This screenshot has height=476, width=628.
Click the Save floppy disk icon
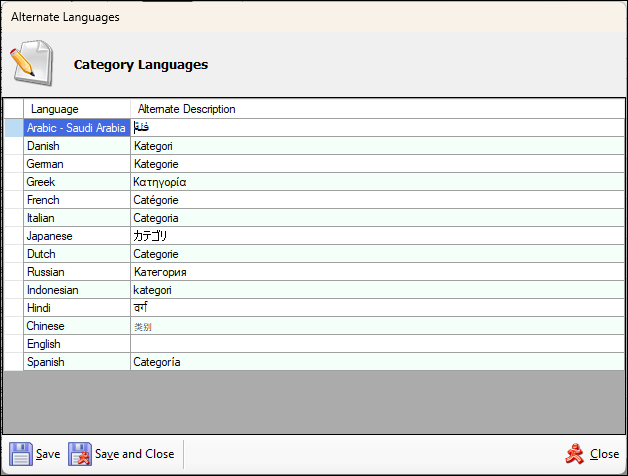coord(21,454)
